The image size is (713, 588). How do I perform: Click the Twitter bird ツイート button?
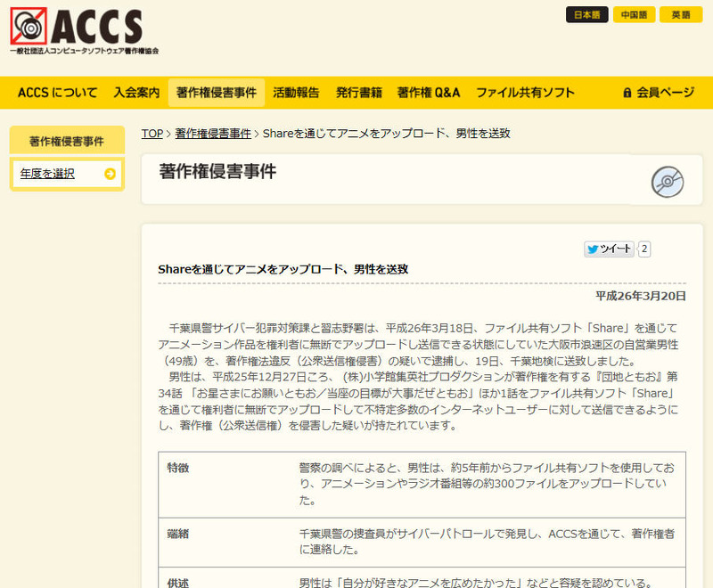609,249
